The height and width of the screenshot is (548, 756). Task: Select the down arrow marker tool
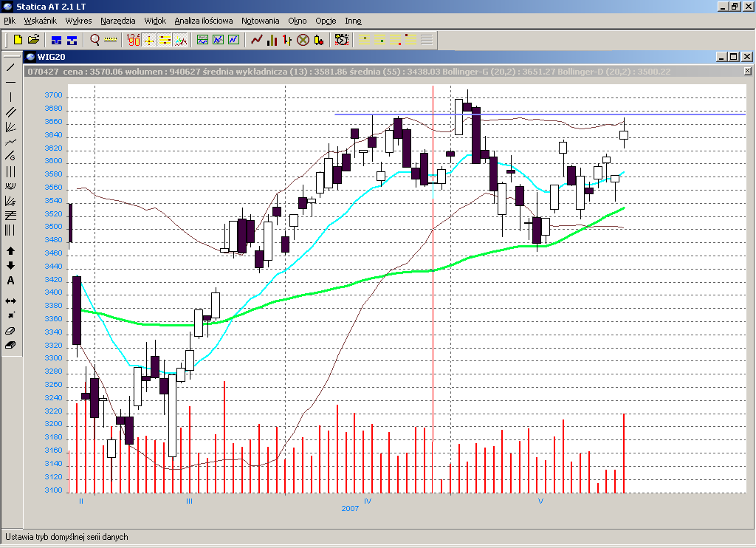click(x=10, y=265)
